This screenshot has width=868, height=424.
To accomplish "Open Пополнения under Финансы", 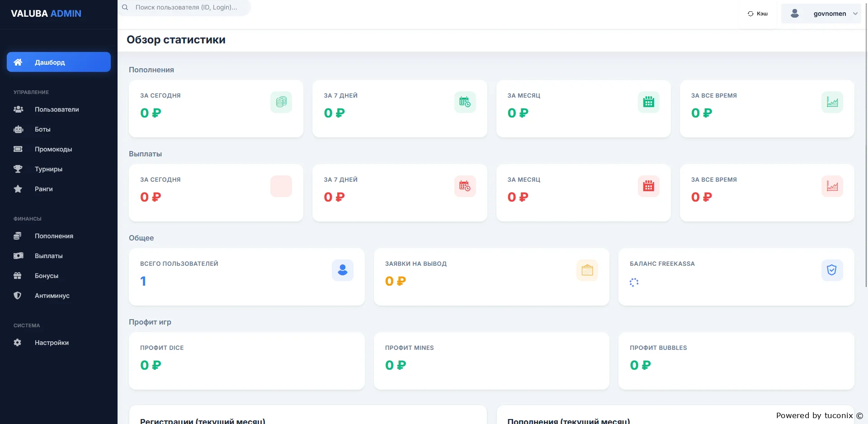I will pyautogui.click(x=54, y=236).
